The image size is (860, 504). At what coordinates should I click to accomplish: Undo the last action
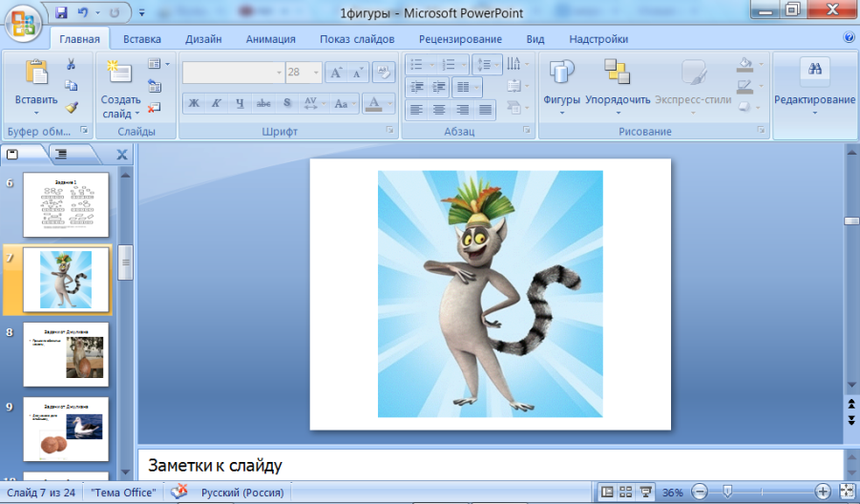82,12
